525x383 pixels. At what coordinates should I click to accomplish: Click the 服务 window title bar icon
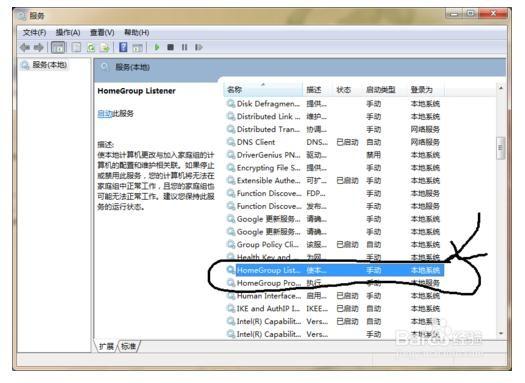pos(22,15)
